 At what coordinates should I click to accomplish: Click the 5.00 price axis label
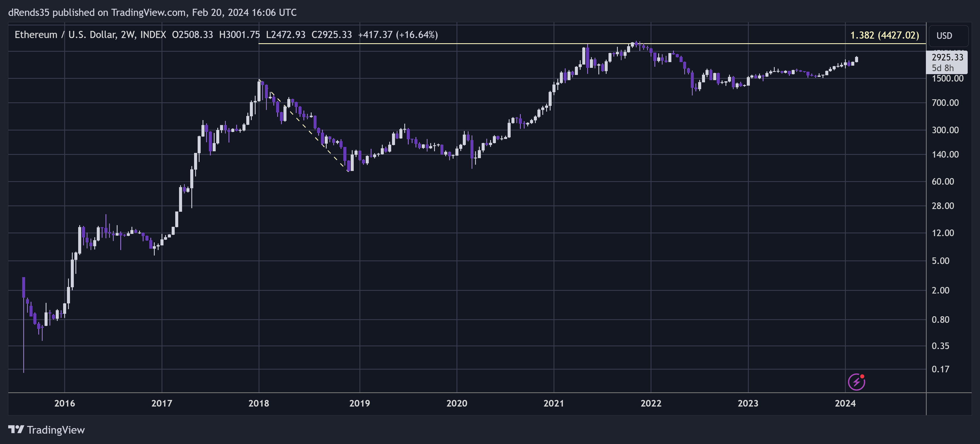[940, 260]
